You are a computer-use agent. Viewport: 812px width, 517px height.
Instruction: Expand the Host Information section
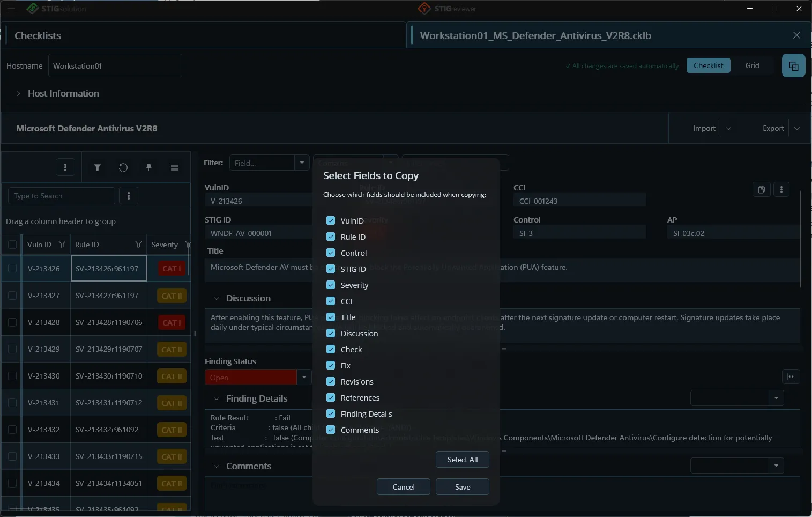(x=18, y=93)
